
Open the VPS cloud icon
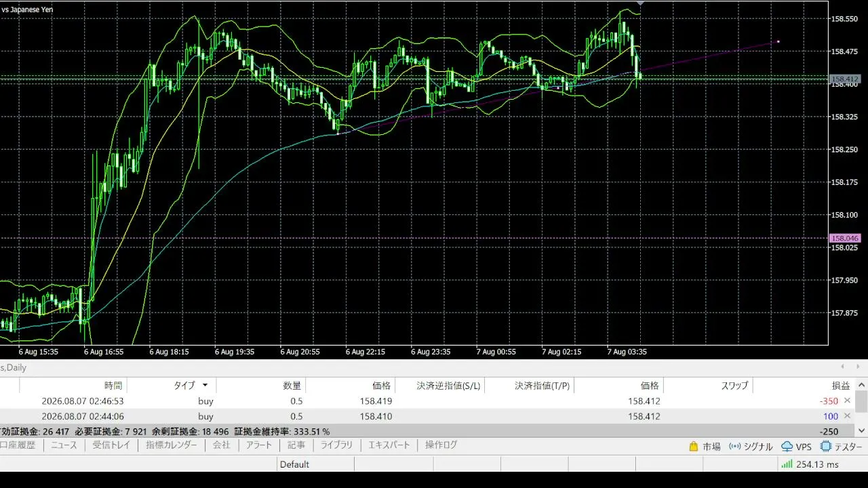(x=787, y=446)
